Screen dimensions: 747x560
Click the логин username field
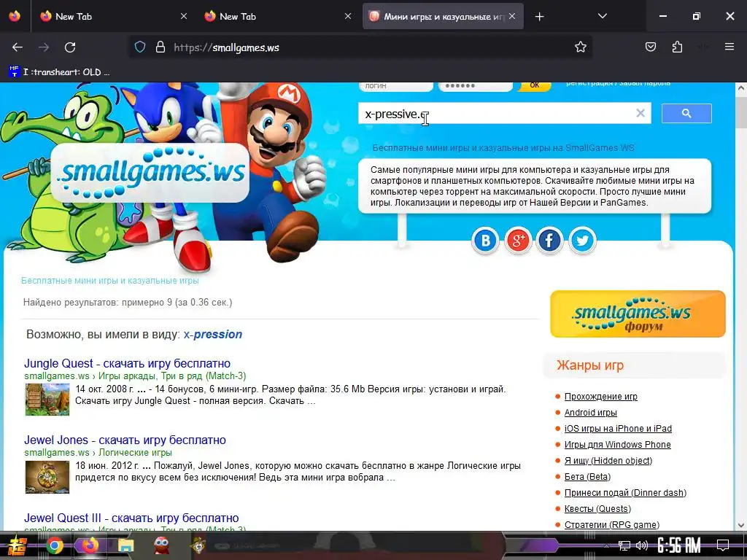click(396, 86)
